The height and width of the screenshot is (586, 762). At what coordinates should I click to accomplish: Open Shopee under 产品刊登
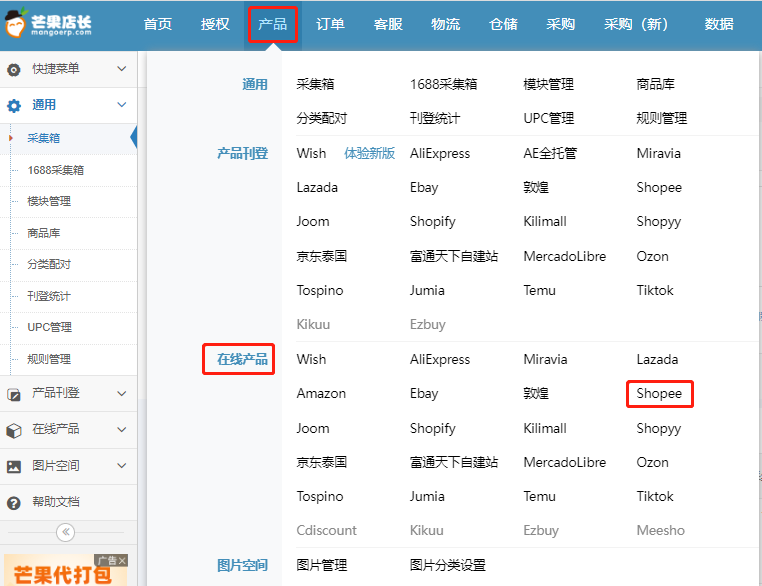click(659, 188)
